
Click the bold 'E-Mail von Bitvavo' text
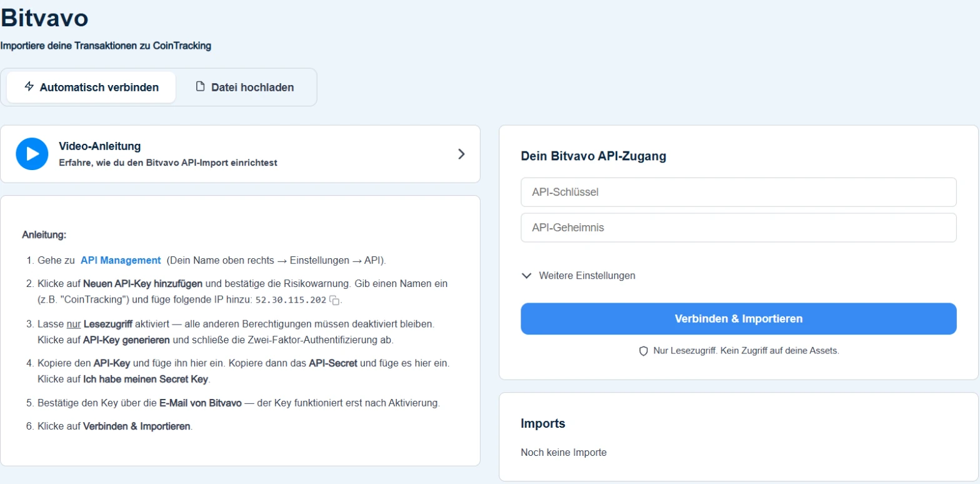pyautogui.click(x=201, y=403)
